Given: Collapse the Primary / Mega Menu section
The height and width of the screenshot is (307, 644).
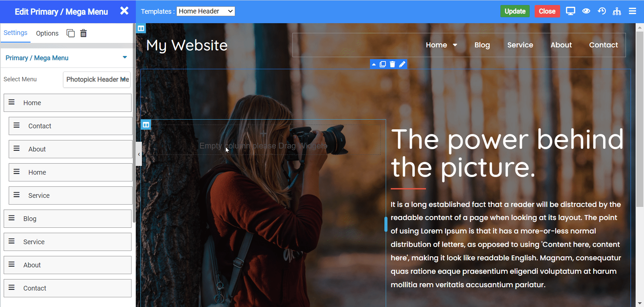Looking at the screenshot, I should pyautogui.click(x=125, y=57).
